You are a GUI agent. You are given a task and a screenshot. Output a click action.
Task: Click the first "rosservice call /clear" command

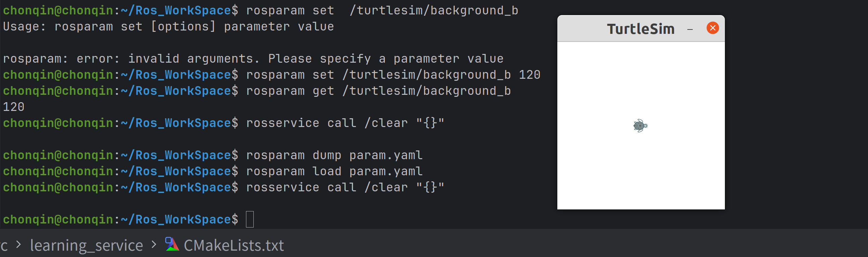coord(345,123)
